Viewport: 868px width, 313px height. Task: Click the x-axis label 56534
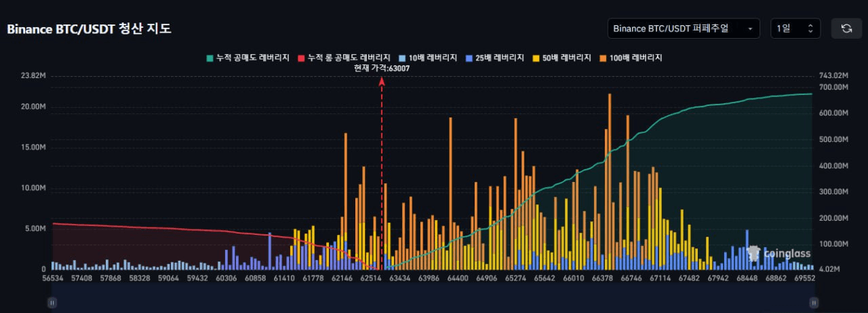click(x=52, y=278)
